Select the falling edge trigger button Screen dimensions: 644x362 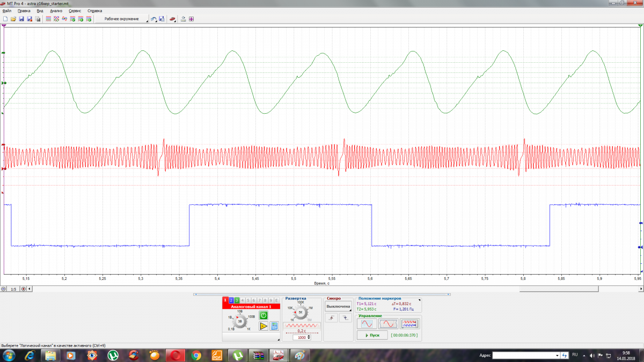tap(346, 318)
